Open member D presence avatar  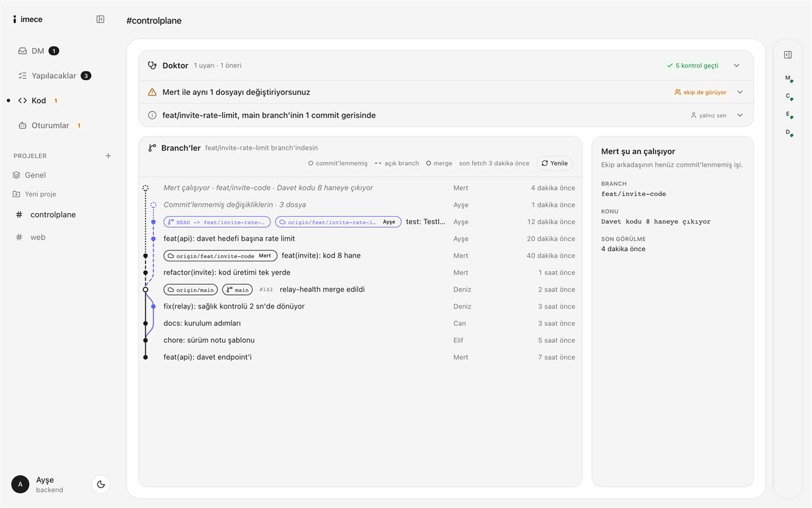[x=788, y=132]
